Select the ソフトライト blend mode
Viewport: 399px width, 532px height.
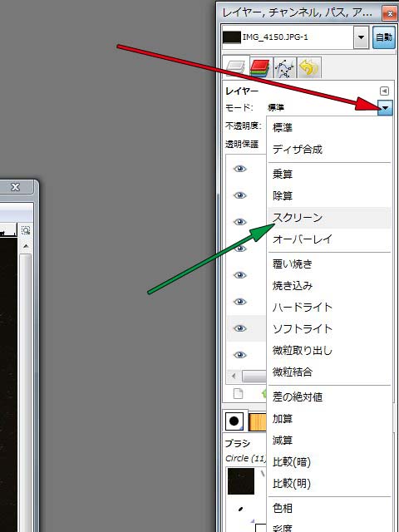329,329
